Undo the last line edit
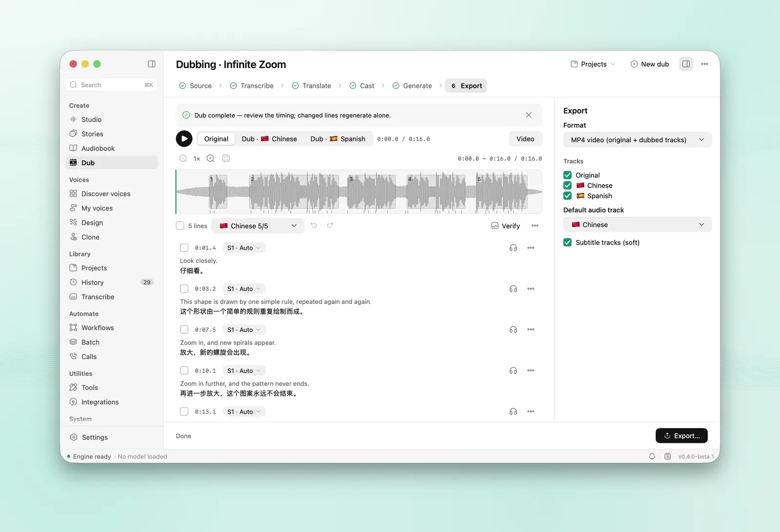Image resolution: width=780 pixels, height=532 pixels. pos(313,226)
